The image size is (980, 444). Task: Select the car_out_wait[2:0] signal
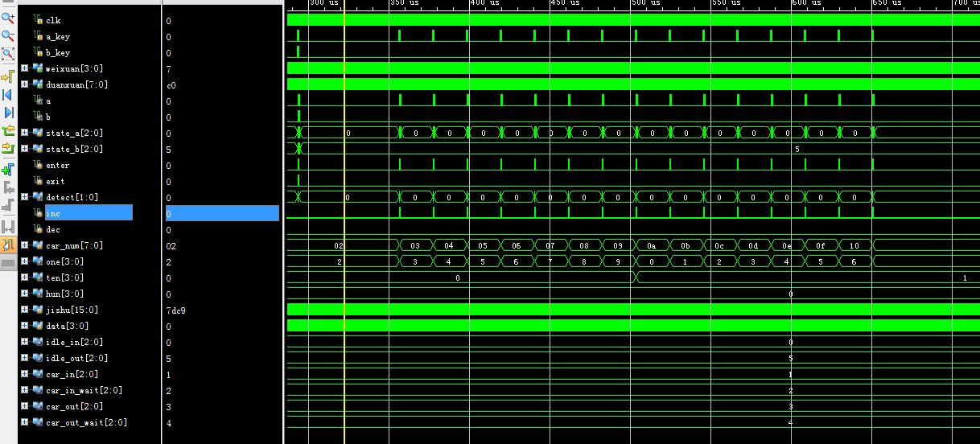pyautogui.click(x=86, y=422)
